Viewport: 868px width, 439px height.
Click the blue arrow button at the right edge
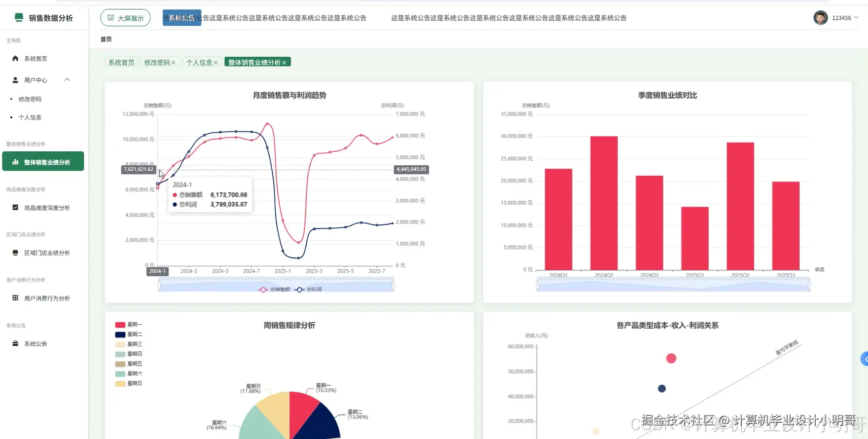(x=865, y=359)
